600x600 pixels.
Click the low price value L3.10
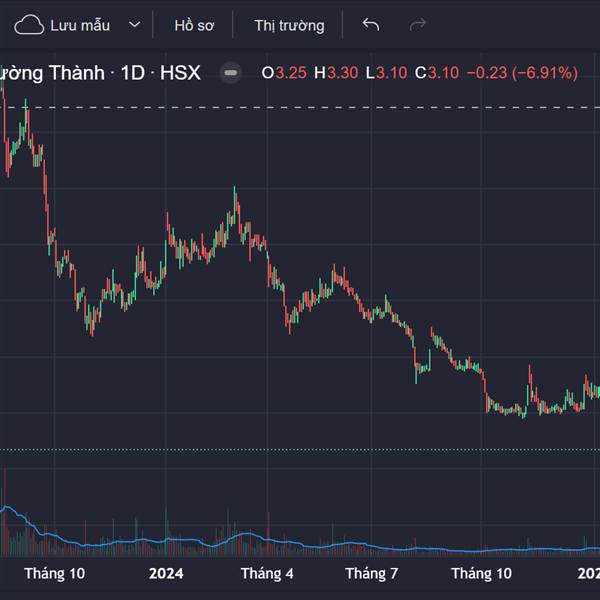(x=386, y=73)
